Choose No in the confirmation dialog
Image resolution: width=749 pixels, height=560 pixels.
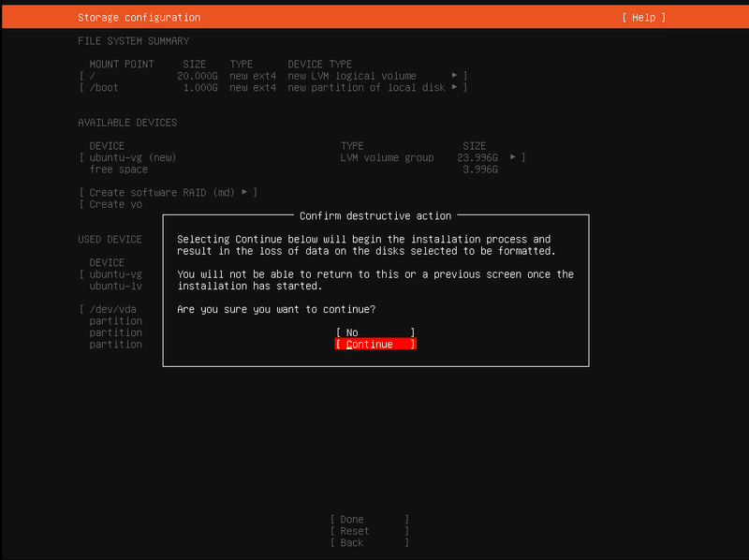point(375,332)
